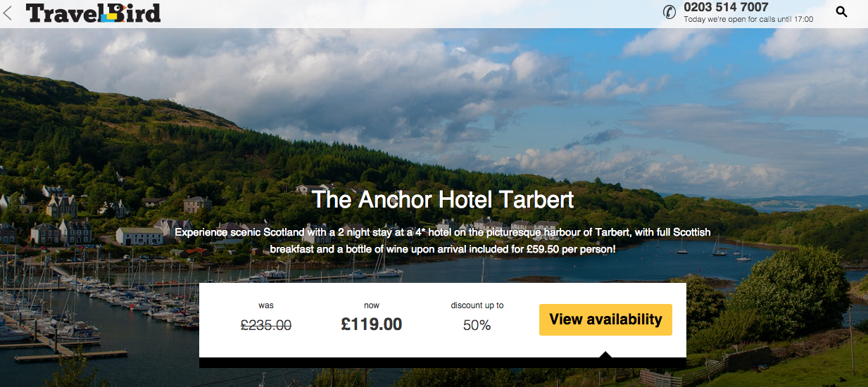Open search with the magnifier icon
This screenshot has width=868, height=387.
pos(841,12)
